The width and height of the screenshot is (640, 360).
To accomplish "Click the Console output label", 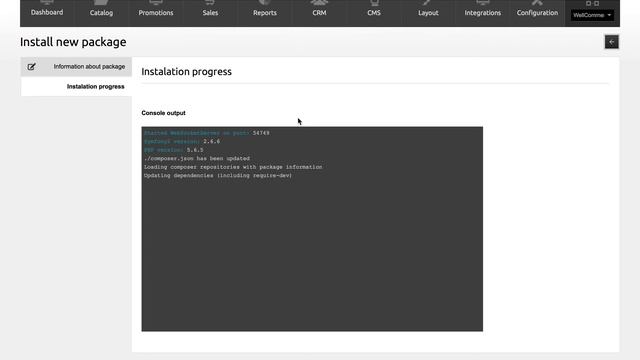I will pyautogui.click(x=163, y=113).
